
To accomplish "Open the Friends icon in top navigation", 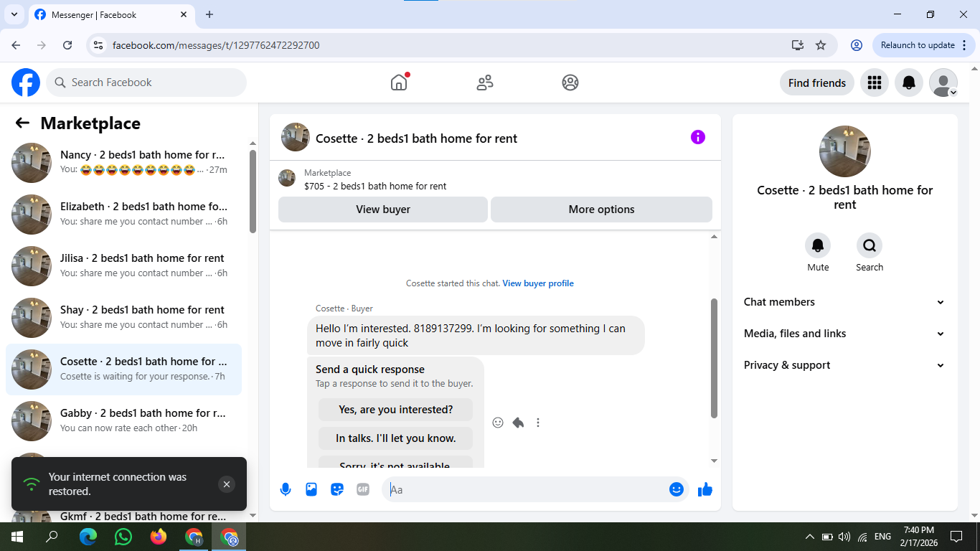I will tap(485, 83).
